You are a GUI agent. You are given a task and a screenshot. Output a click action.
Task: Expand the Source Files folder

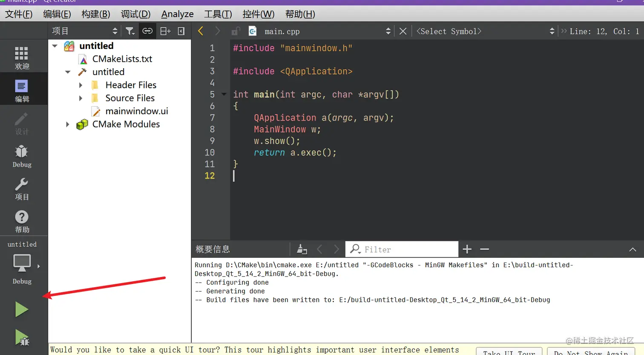pos(80,98)
